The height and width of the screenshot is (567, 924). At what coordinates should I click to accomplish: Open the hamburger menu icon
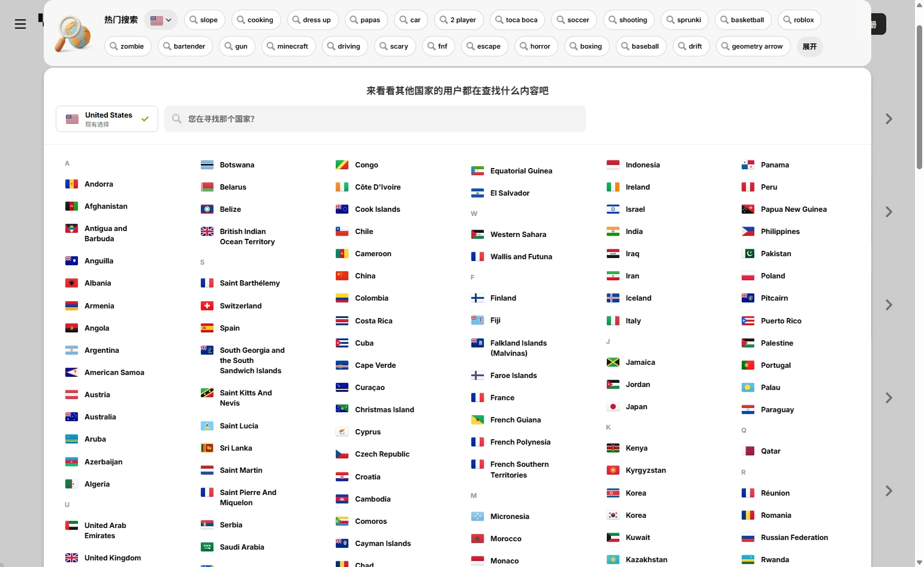click(x=20, y=24)
